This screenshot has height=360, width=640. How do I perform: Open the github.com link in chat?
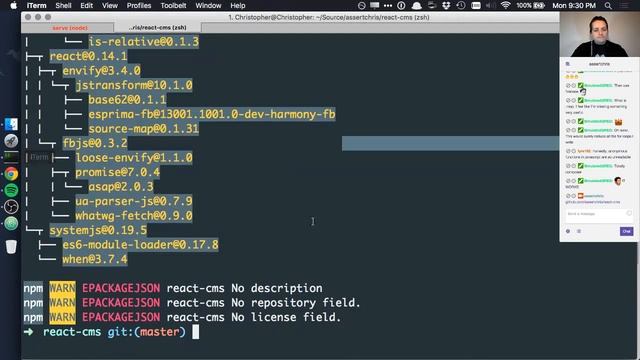click(592, 202)
